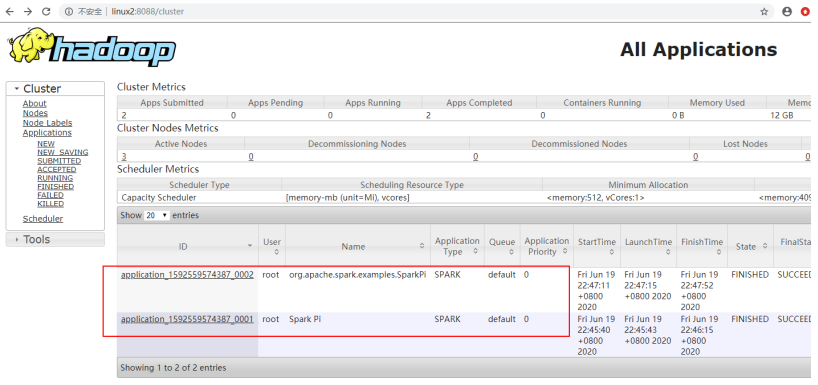Screen dimensions: 818x385
Task: Filter applications by FAILED state
Action: (x=50, y=195)
